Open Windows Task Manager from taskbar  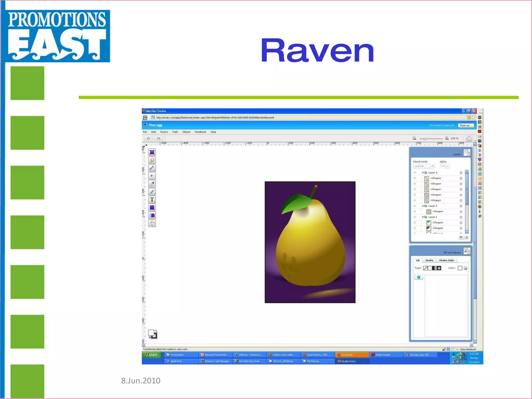[215, 361]
